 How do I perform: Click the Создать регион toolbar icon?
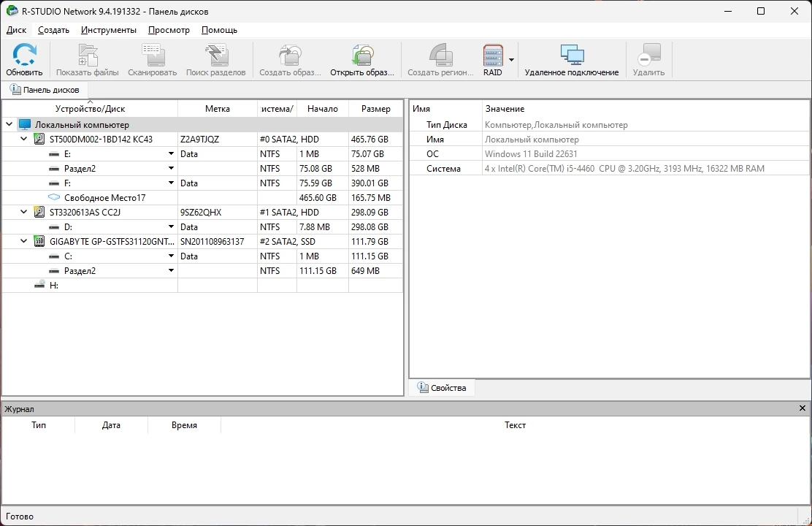click(x=441, y=54)
